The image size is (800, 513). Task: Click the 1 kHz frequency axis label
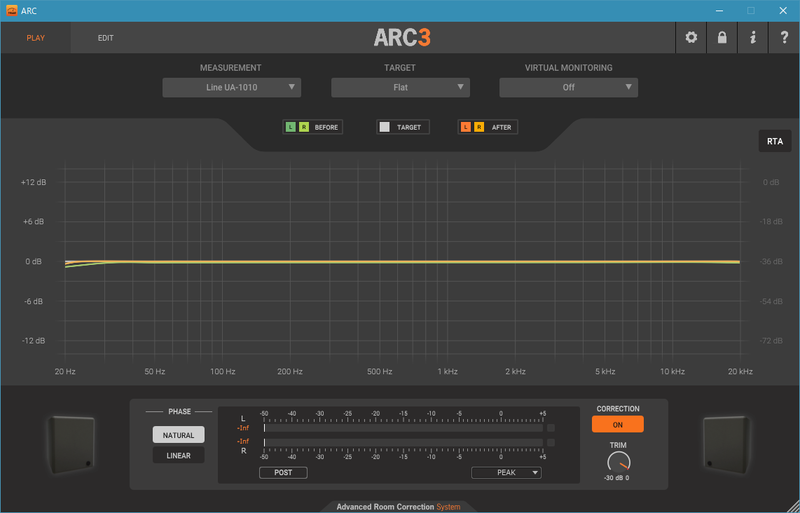[447, 372]
